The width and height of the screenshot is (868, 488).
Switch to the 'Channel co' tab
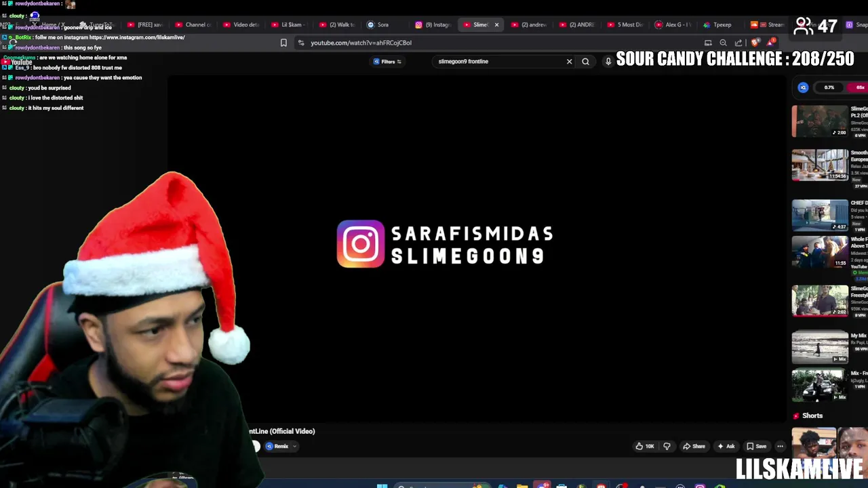tap(194, 24)
